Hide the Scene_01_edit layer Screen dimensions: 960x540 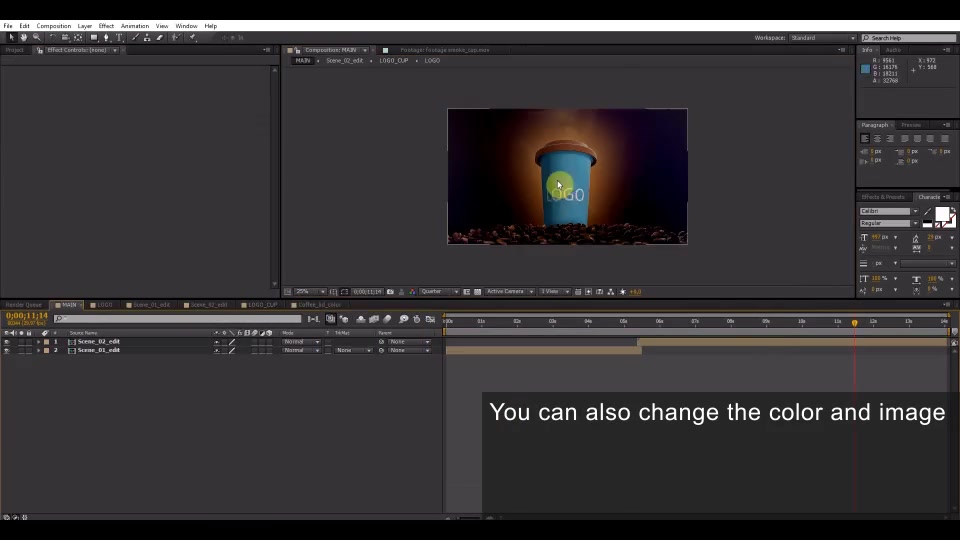pyautogui.click(x=7, y=350)
